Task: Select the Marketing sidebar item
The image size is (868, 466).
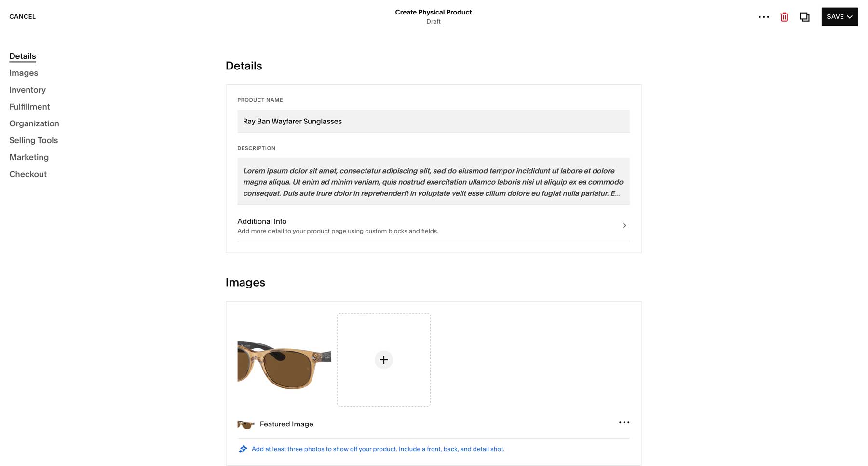Action: pyautogui.click(x=29, y=157)
